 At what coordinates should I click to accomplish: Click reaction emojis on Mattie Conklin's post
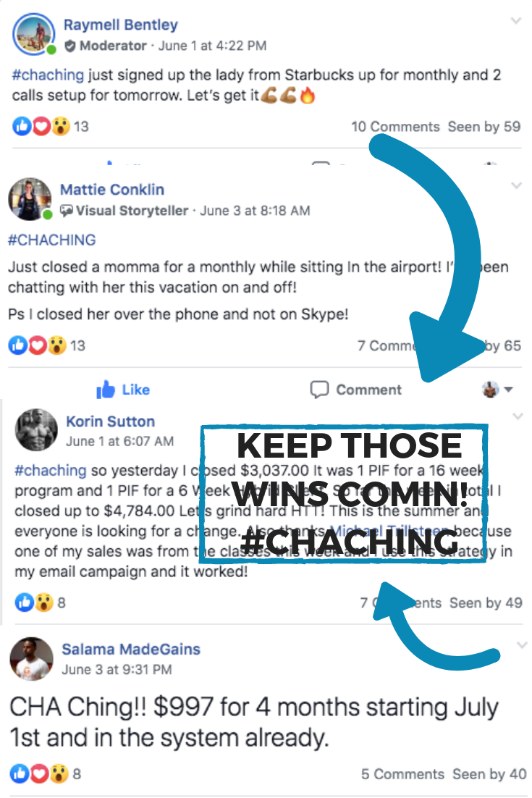[x=37, y=345]
